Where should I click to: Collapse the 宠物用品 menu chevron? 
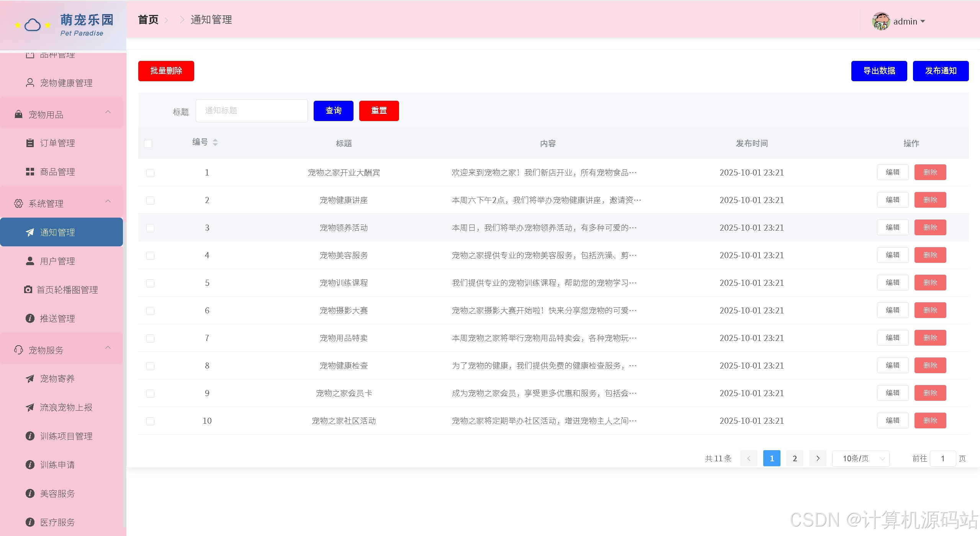point(108,112)
